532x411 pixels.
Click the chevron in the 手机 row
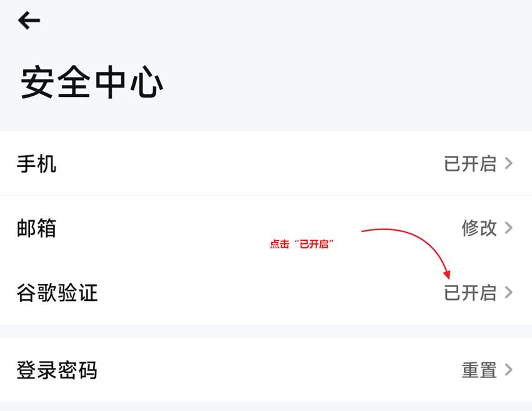(x=509, y=164)
